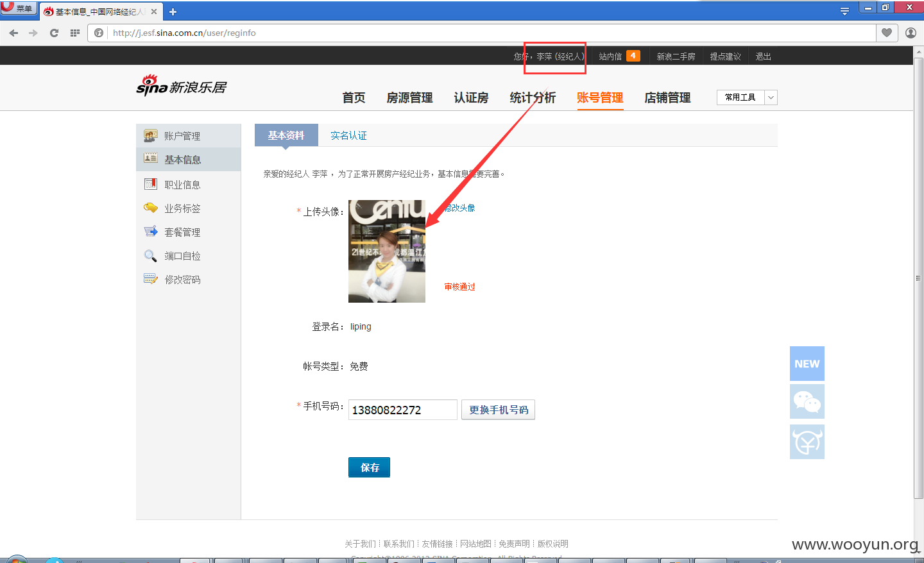Open 套餐管理 sidebar entry
Viewport: 924px width, 563px height.
click(x=188, y=232)
